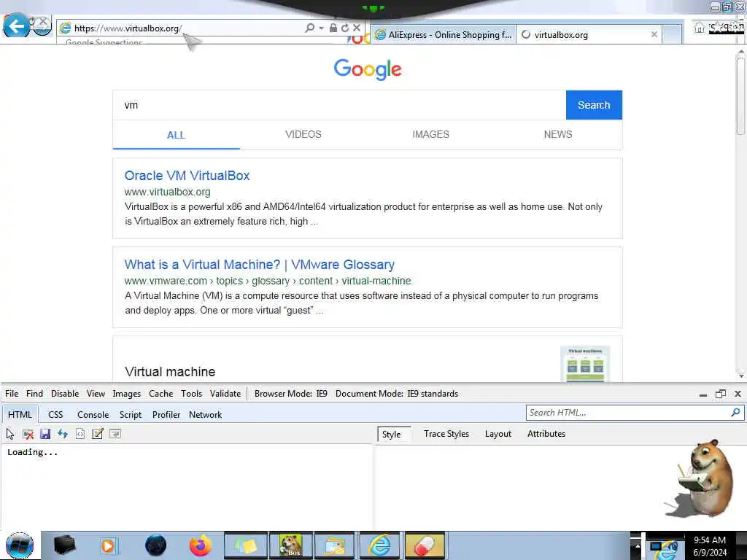
Task: Click the Search HTML magnifier icon
Action: tap(735, 413)
